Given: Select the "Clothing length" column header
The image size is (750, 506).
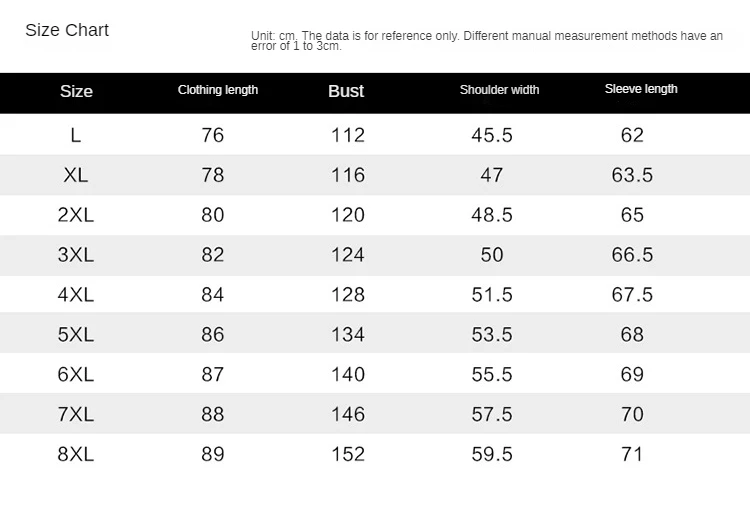Looking at the screenshot, I should tap(218, 90).
